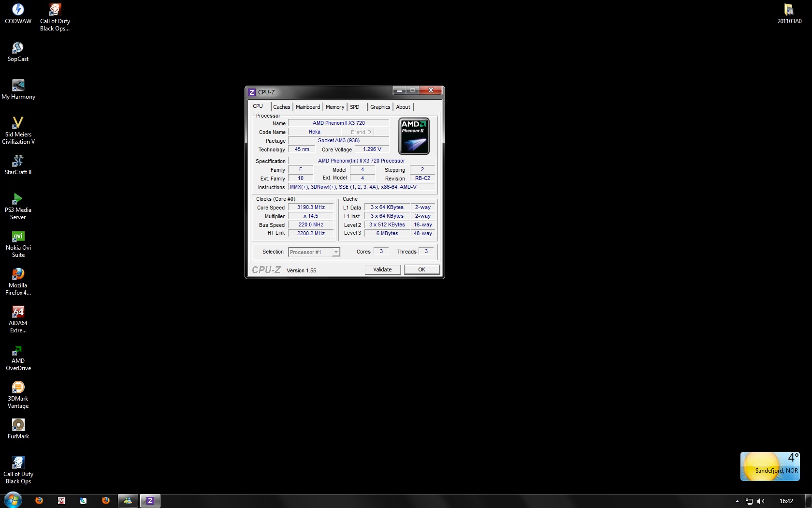The height and width of the screenshot is (508, 812).
Task: Open Mozilla Firefox 4 desktop icon
Action: pos(18,281)
